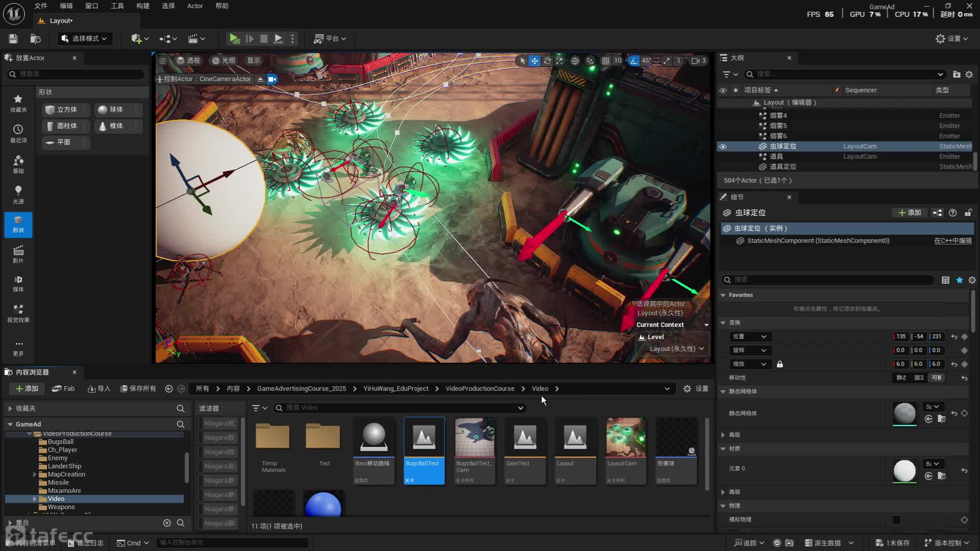
Task: Toggle grid snapping in viewport toolbar
Action: click(605, 61)
